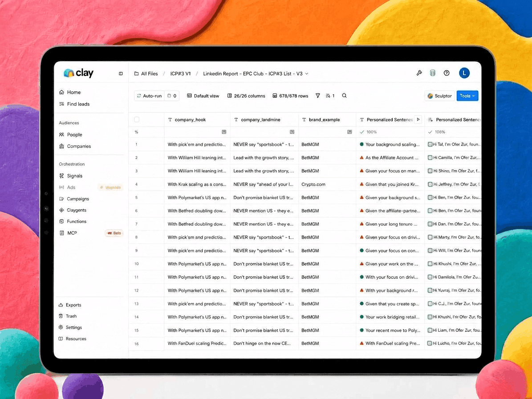Select the Crypto.com brand cell
532x399 pixels.
pyautogui.click(x=327, y=184)
